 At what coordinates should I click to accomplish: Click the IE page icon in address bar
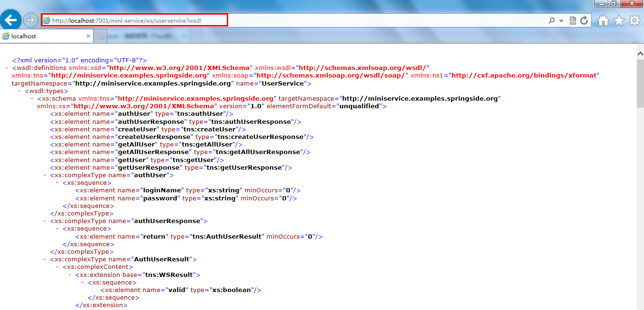[47, 20]
